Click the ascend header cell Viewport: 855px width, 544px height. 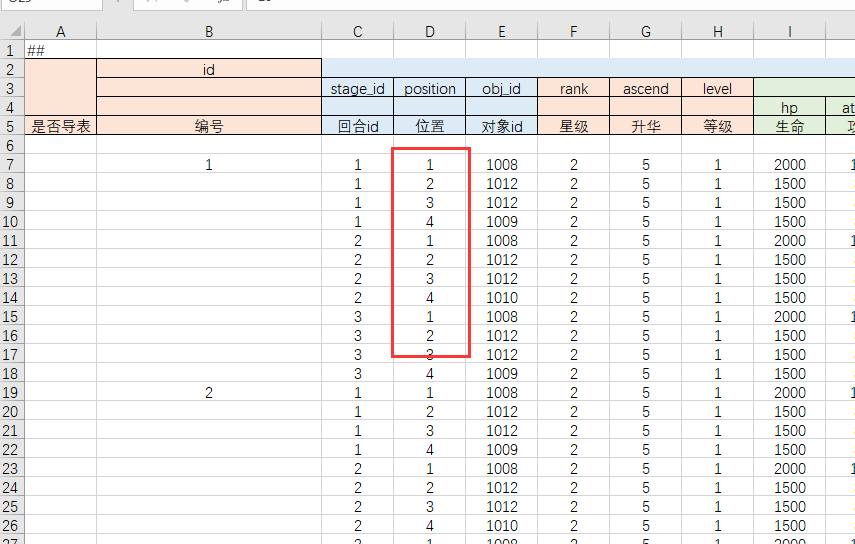pos(645,88)
